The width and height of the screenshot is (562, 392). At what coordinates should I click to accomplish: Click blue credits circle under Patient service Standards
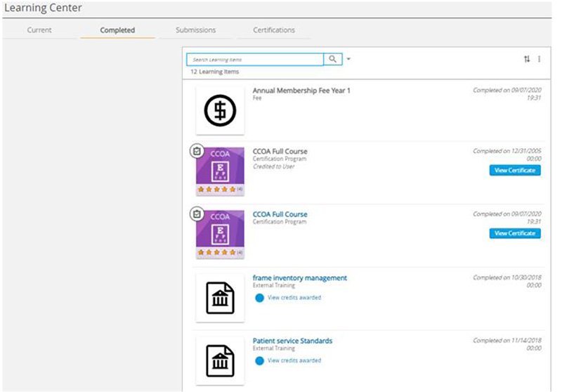point(259,361)
